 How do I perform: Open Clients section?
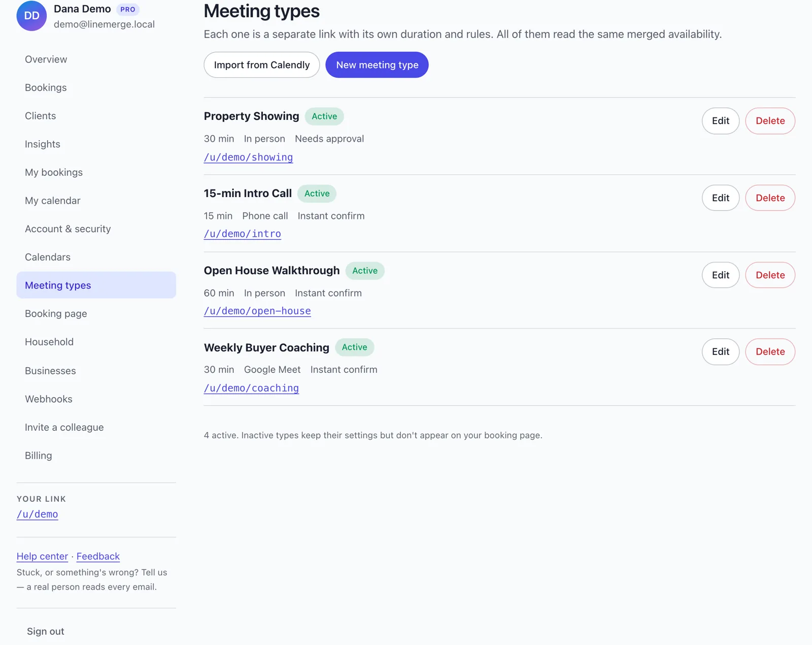[x=96, y=116]
